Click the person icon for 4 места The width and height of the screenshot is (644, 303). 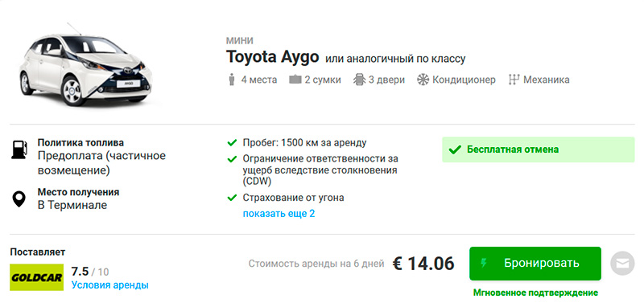232,80
